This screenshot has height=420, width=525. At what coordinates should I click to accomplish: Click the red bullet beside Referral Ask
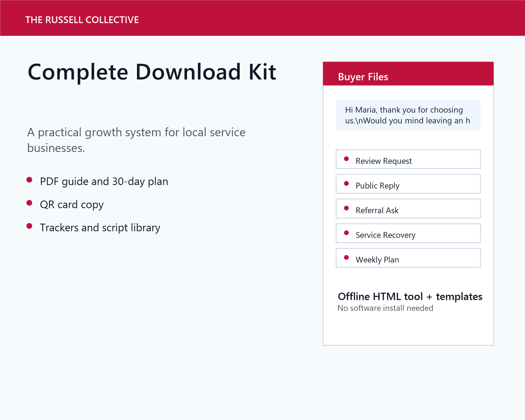(x=346, y=208)
